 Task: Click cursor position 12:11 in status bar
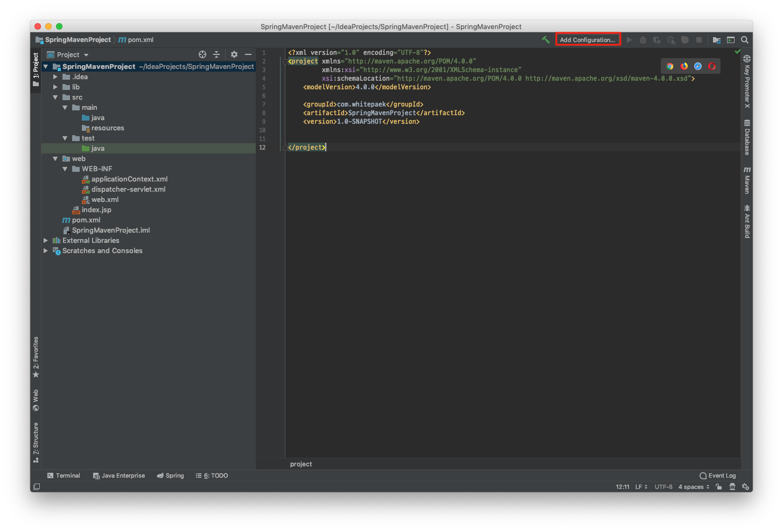point(623,487)
